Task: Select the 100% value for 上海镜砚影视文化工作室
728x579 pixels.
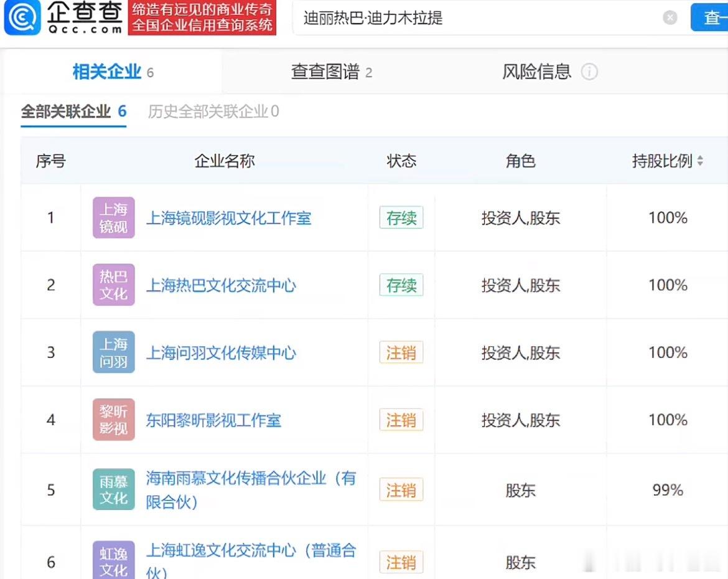Action: click(x=668, y=217)
